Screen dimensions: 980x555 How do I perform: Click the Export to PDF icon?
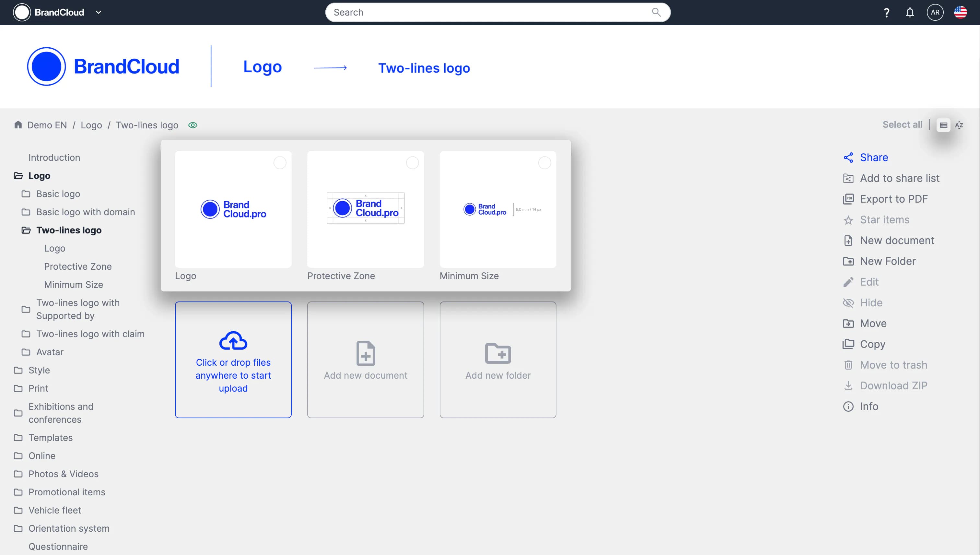pos(848,199)
